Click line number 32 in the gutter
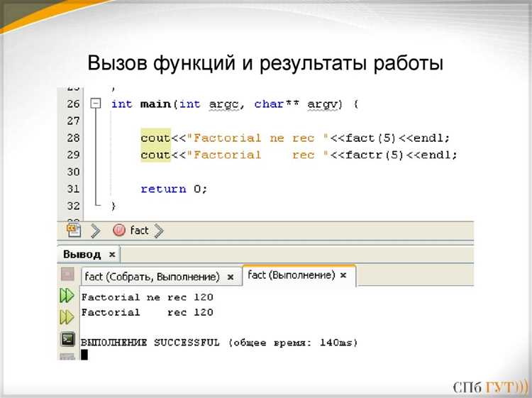This screenshot has height=398, width=532. [x=73, y=206]
